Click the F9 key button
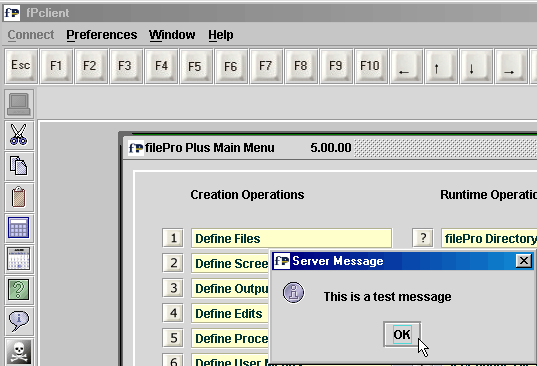This screenshot has width=537, height=366. tap(336, 66)
